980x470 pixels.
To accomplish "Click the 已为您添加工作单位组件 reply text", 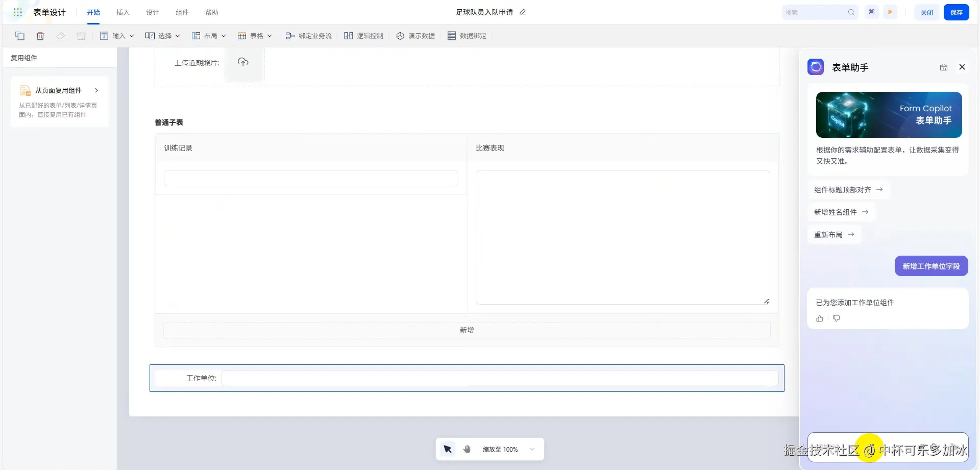I will pos(855,303).
